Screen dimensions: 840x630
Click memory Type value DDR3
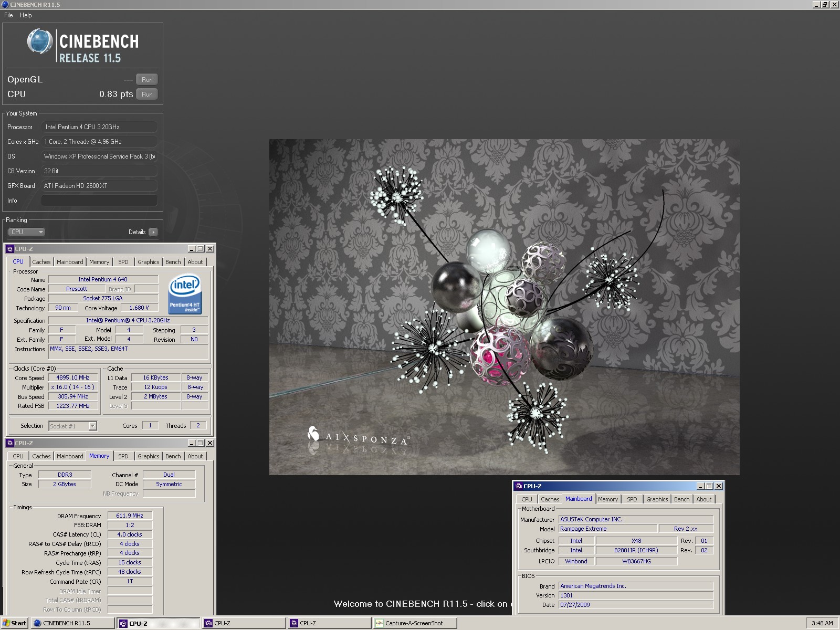65,475
